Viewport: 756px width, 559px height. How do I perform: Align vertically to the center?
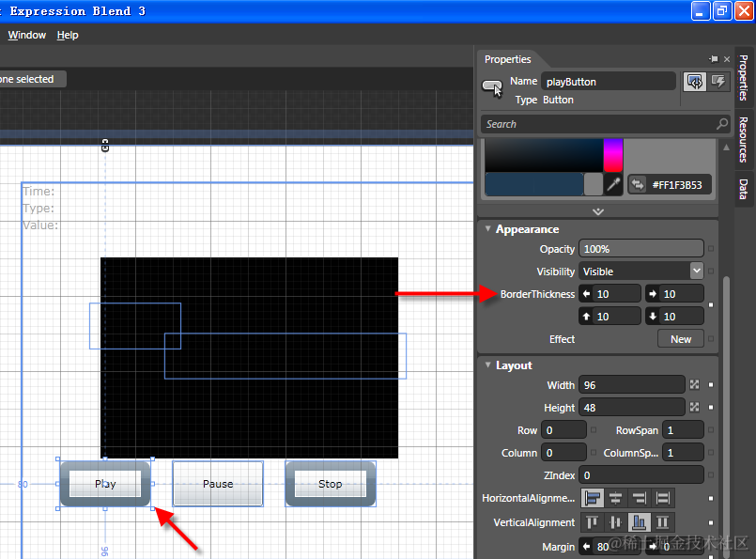point(616,521)
